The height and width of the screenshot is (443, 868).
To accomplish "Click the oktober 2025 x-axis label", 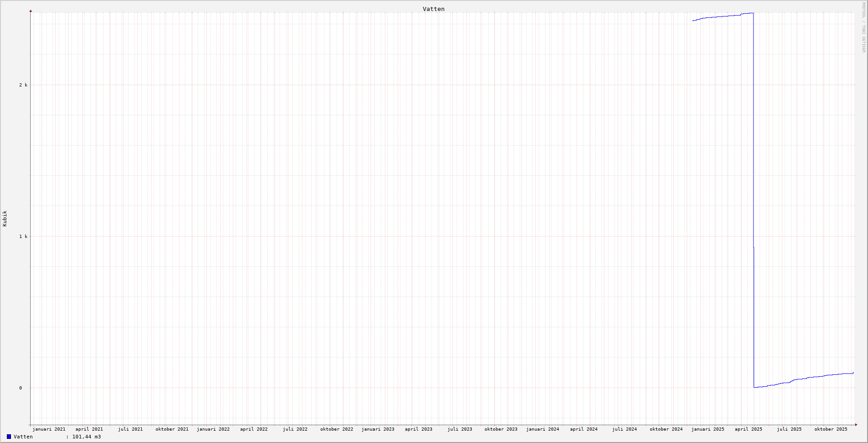I will click(x=831, y=429).
